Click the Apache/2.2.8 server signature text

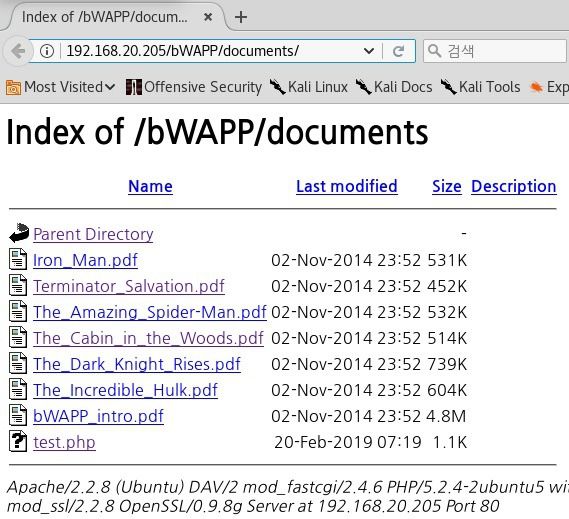pos(287,496)
